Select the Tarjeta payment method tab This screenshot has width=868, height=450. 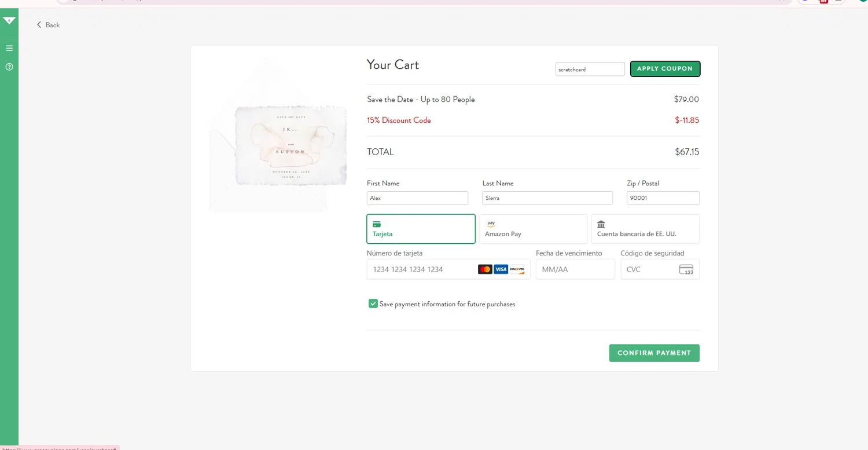coord(421,229)
